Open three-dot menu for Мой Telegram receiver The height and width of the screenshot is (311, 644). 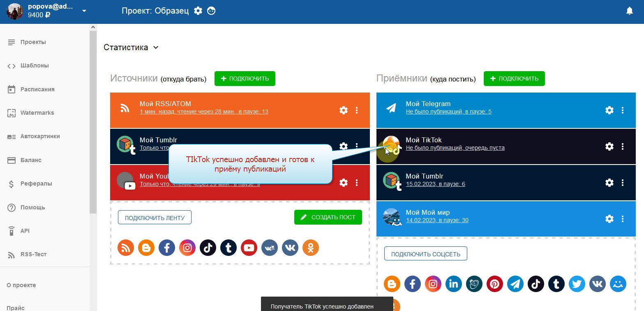(623, 110)
